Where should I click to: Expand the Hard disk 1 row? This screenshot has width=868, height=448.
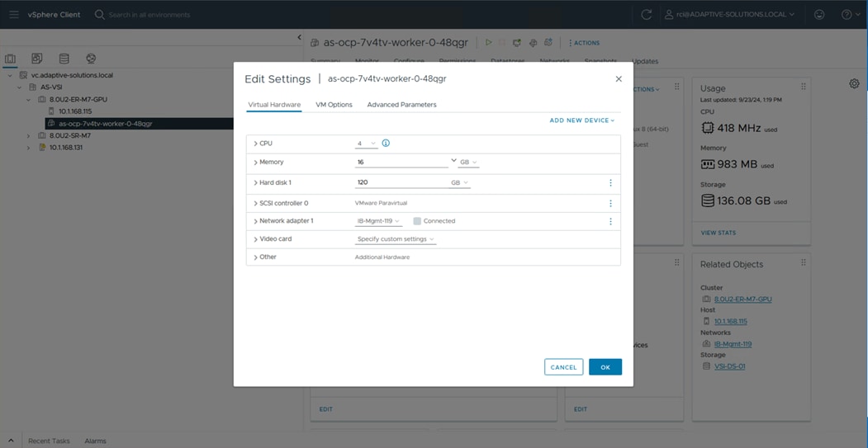pos(256,183)
